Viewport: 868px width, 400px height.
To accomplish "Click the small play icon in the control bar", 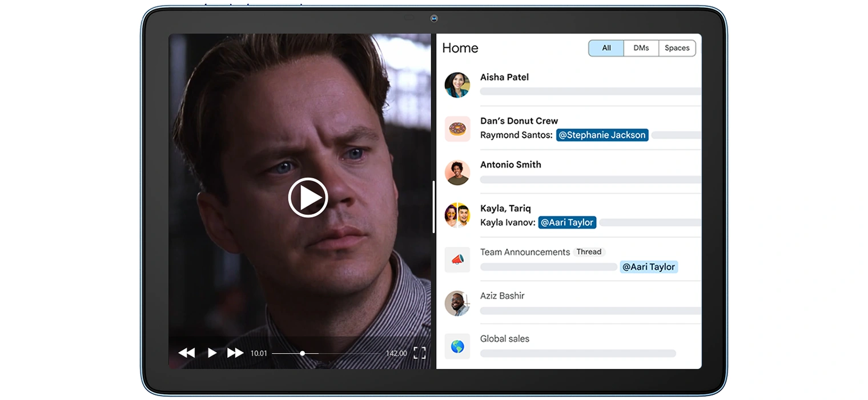I will tap(212, 353).
